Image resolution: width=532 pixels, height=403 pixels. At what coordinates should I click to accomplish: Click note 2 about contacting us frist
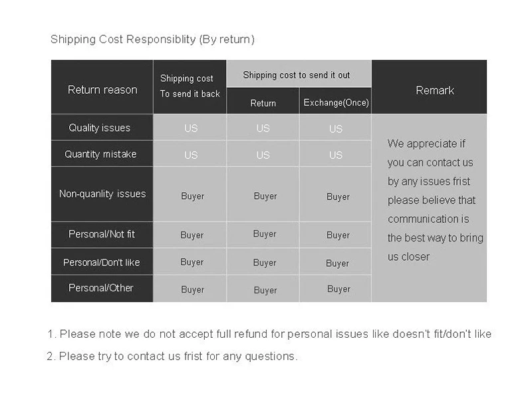point(172,356)
